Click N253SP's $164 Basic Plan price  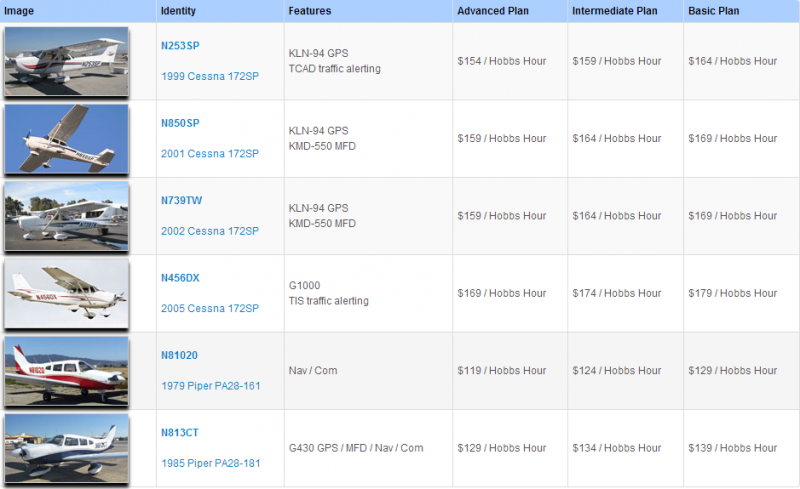(x=732, y=61)
